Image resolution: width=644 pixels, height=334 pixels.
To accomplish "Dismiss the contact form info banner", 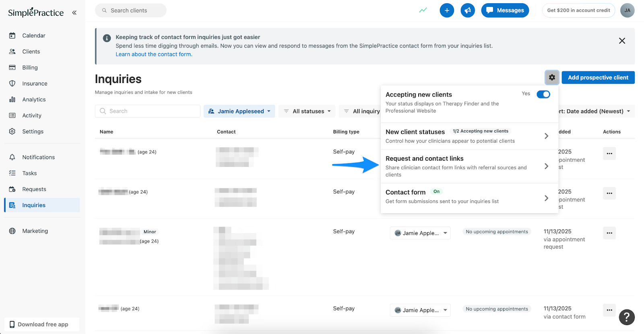I will click(622, 41).
